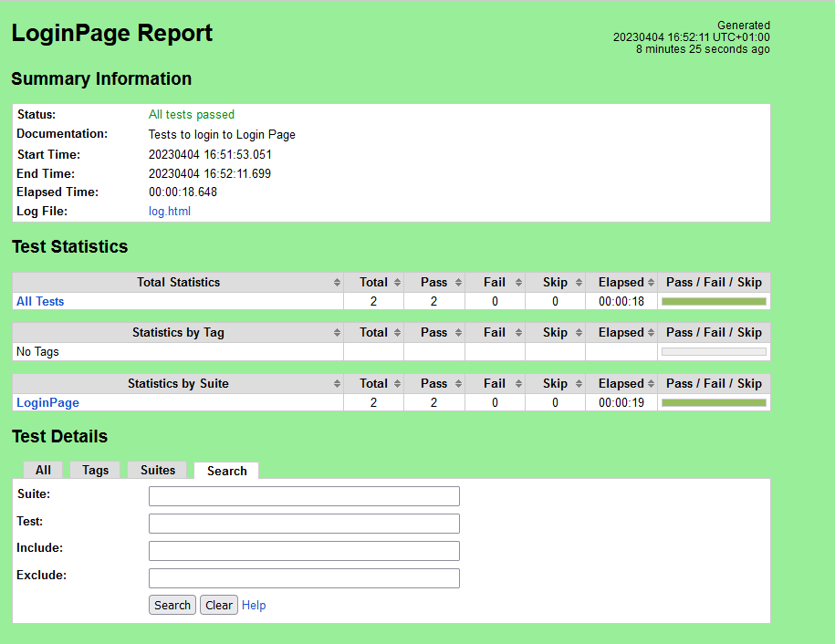This screenshot has width=835, height=644.
Task: Switch to the All tab
Action: click(x=43, y=470)
